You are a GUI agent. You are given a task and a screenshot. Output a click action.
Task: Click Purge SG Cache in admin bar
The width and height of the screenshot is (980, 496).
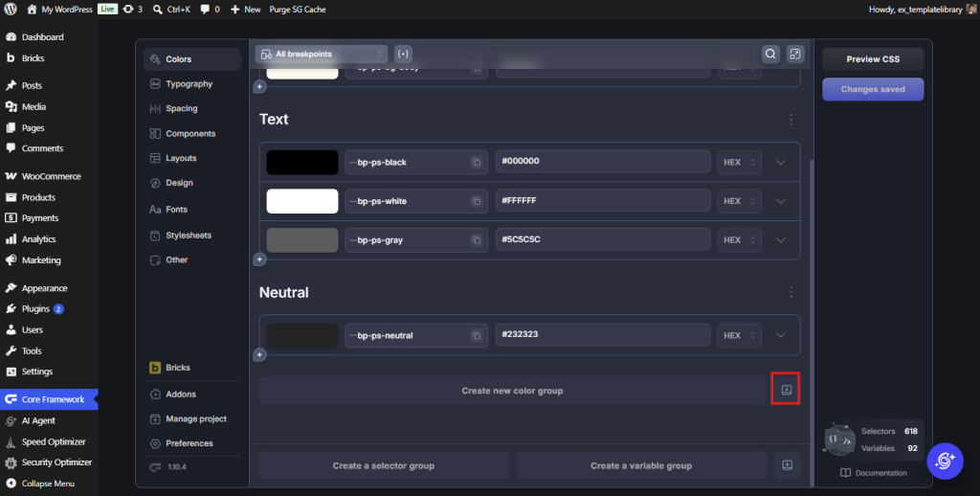point(298,10)
